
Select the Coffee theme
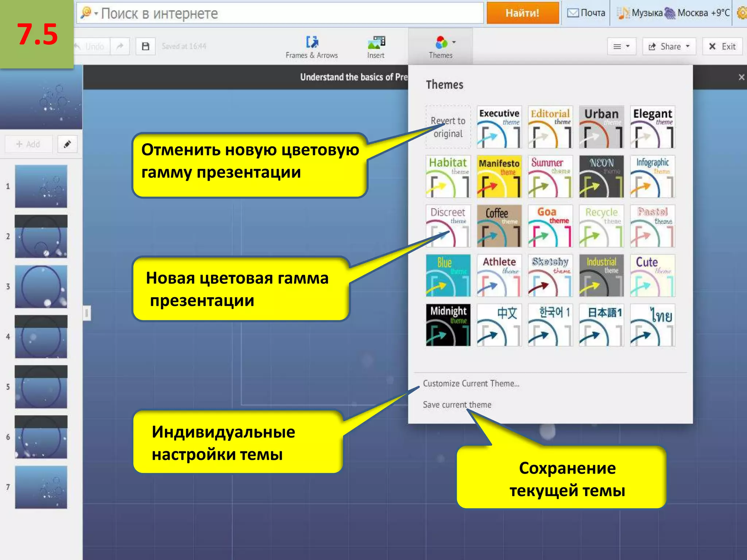tap(499, 226)
